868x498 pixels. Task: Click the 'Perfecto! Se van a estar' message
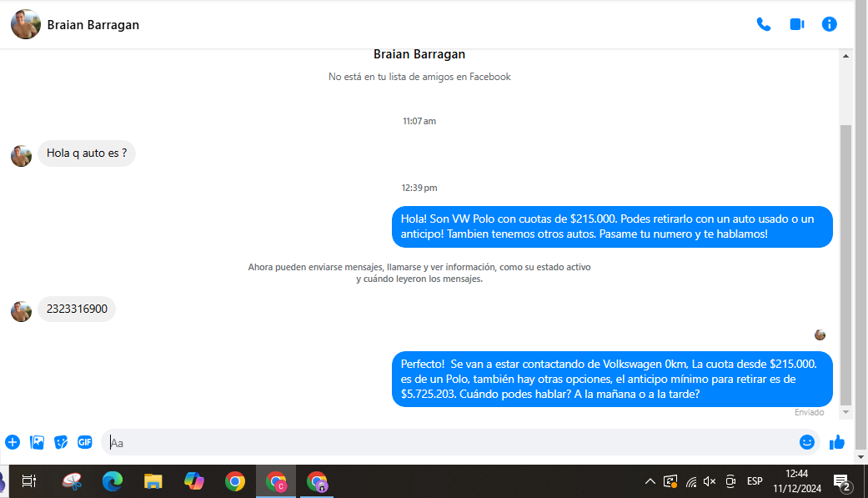coord(612,379)
